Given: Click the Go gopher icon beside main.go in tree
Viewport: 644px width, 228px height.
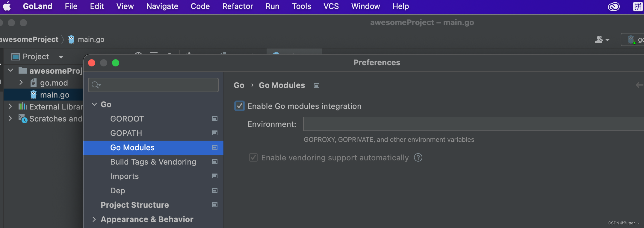Looking at the screenshot, I should tap(34, 95).
